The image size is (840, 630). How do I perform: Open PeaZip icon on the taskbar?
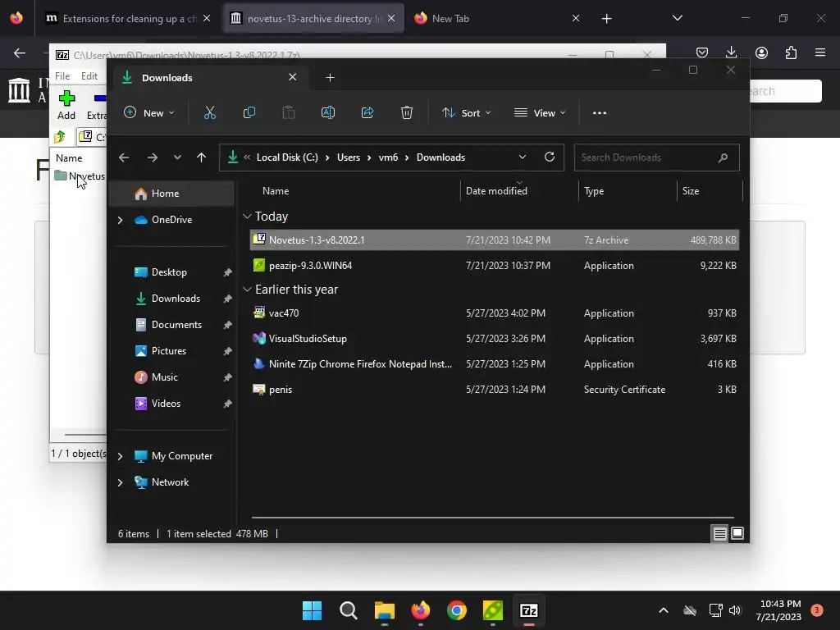492,610
